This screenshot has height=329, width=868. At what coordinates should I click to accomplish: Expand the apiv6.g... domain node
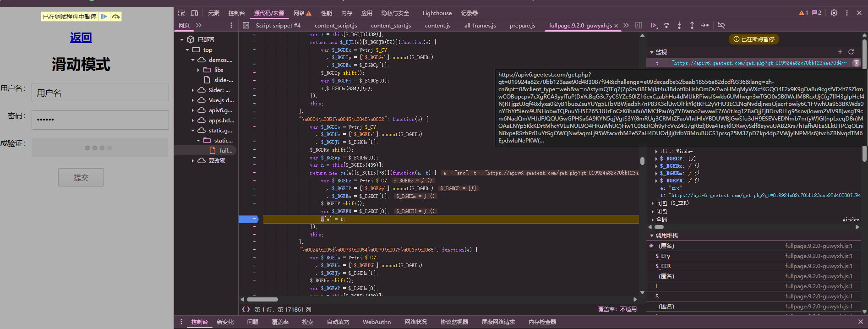coord(193,110)
